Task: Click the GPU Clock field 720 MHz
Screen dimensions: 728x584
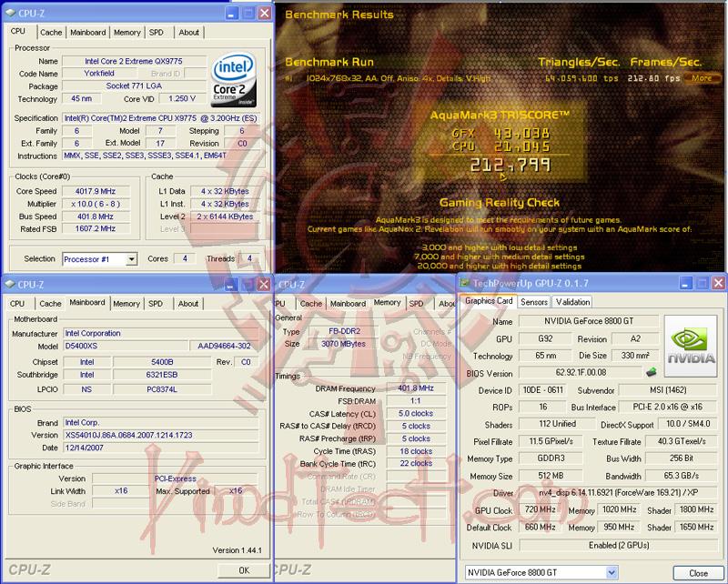Action: (x=540, y=509)
